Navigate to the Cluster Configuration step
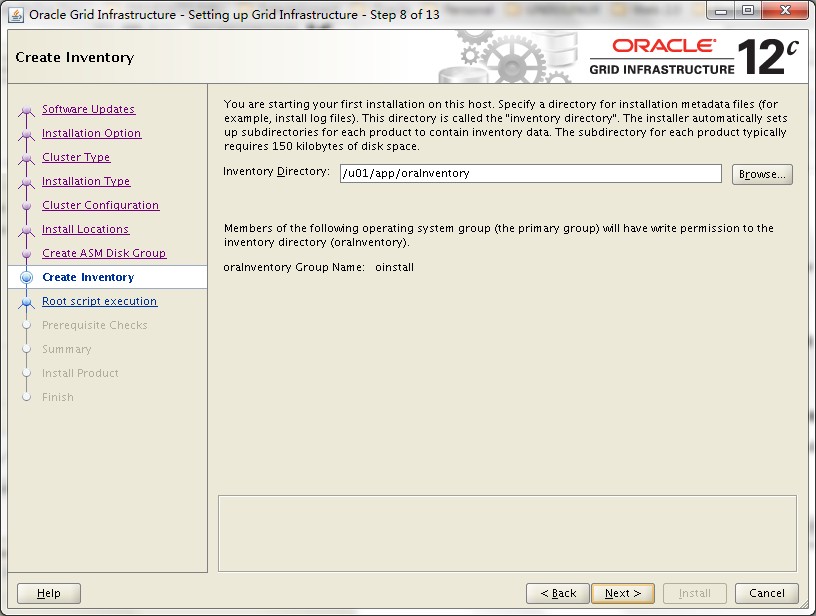This screenshot has height=616, width=816. pos(100,205)
